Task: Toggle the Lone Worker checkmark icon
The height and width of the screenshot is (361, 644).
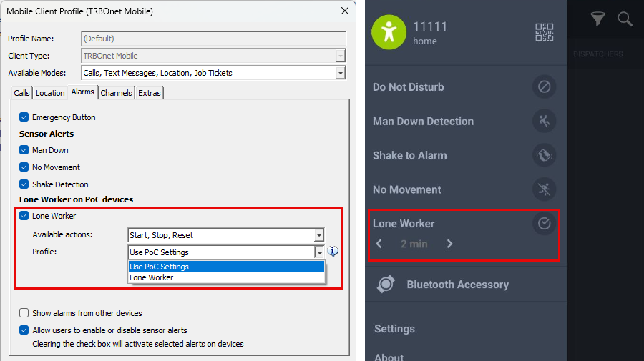Action: 545,224
